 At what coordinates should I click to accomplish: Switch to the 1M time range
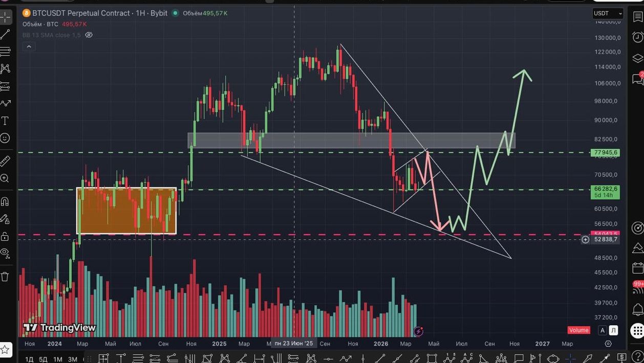coord(58,359)
